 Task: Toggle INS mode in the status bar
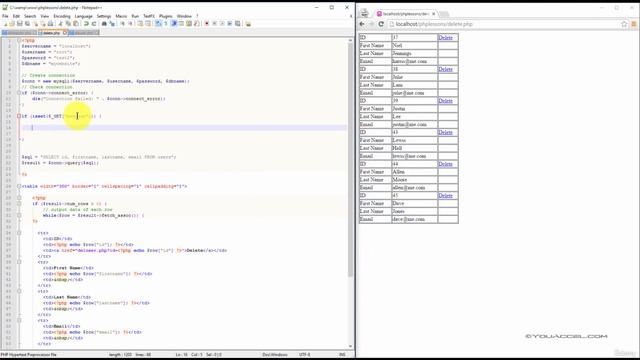pyautogui.click(x=342, y=355)
